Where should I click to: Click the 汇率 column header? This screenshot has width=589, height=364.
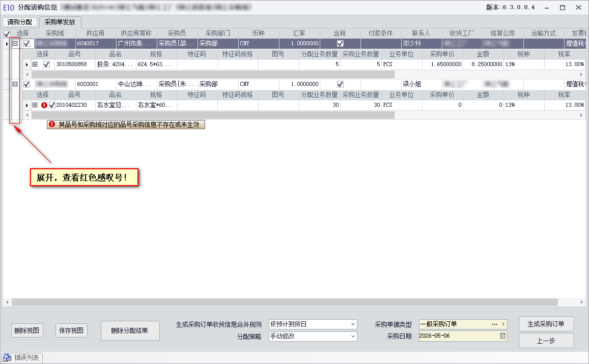[x=299, y=34]
